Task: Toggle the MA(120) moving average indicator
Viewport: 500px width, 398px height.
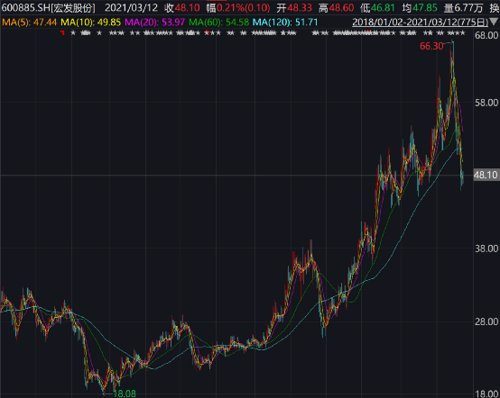Action: click(285, 22)
